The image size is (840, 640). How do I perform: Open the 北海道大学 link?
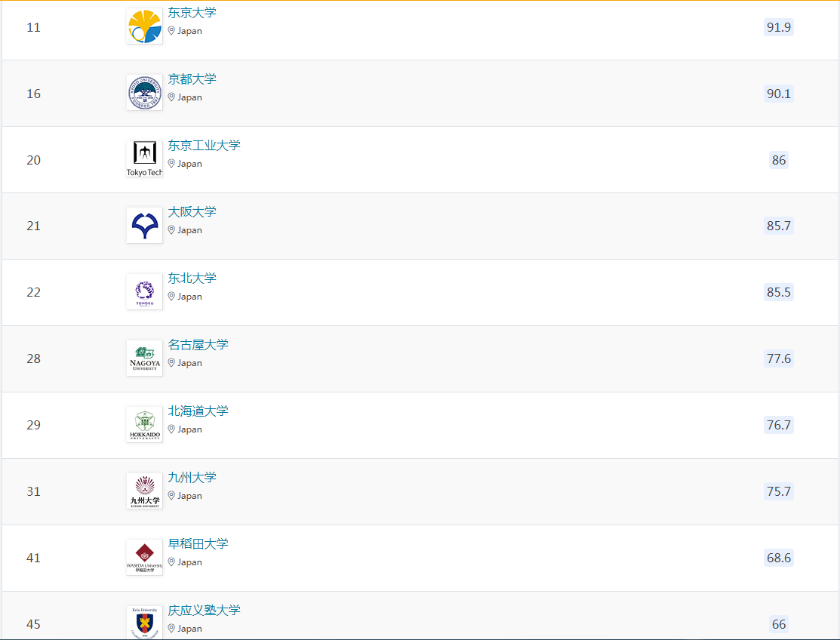(x=198, y=411)
